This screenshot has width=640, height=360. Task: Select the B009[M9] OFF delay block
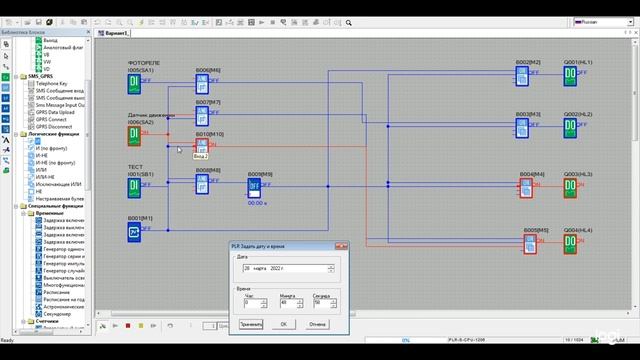click(254, 188)
